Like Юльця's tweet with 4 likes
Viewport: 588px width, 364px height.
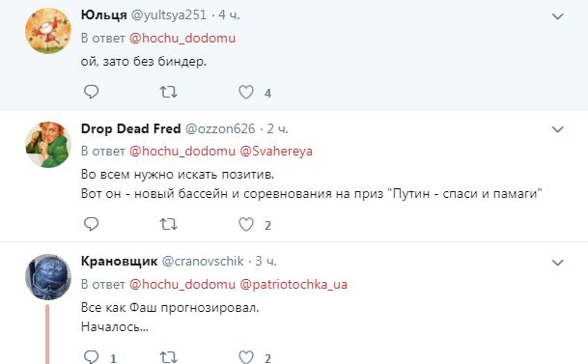tap(246, 92)
